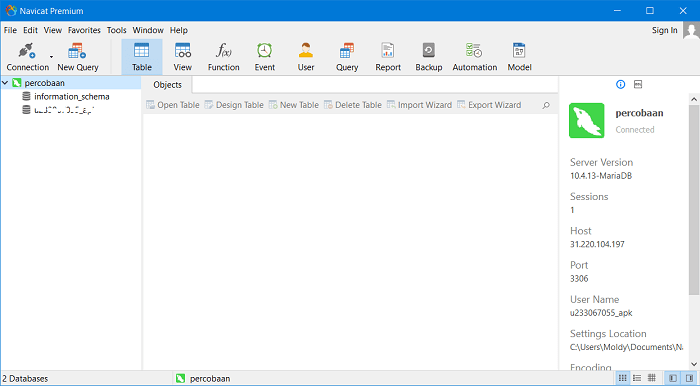Select the Table objects button
Screen dimensions: 700x386
click(142, 57)
